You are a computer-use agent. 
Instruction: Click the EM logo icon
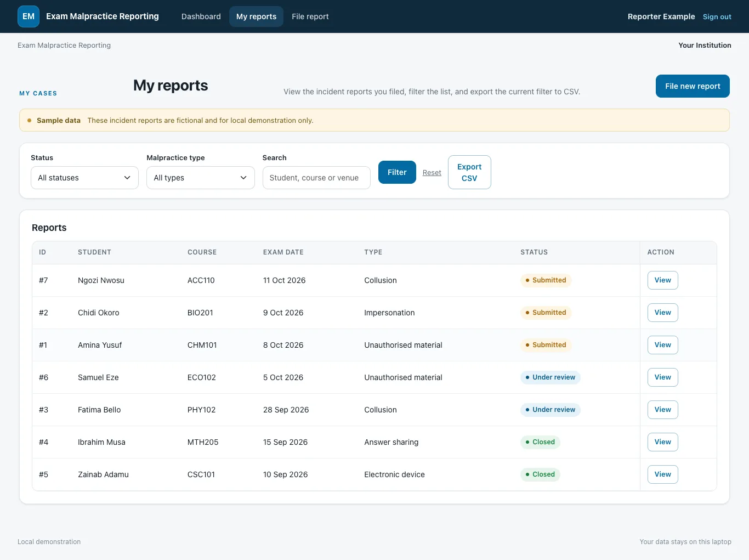[x=29, y=16]
